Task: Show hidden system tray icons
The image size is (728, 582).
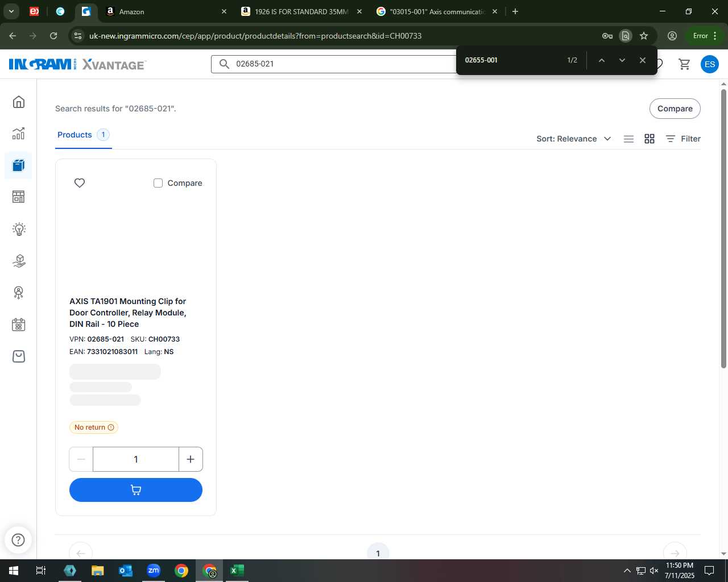Action: 627,571
